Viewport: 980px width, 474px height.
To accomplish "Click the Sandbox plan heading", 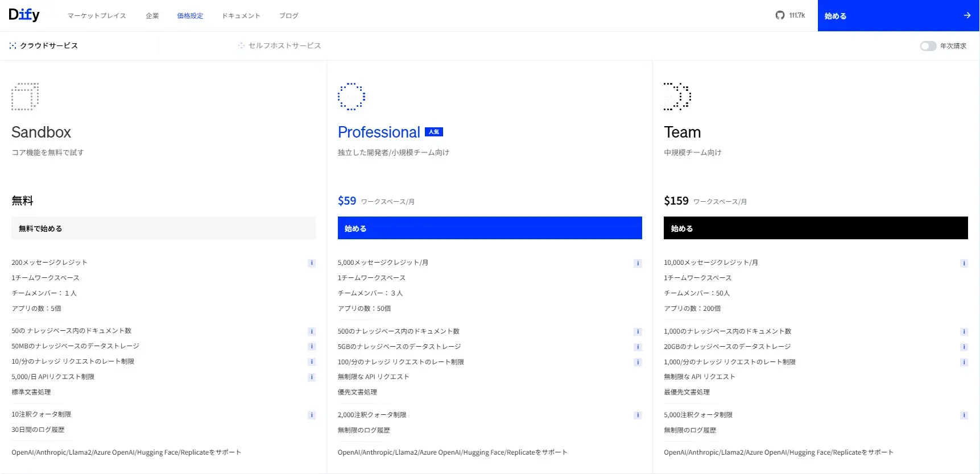I will [x=41, y=132].
